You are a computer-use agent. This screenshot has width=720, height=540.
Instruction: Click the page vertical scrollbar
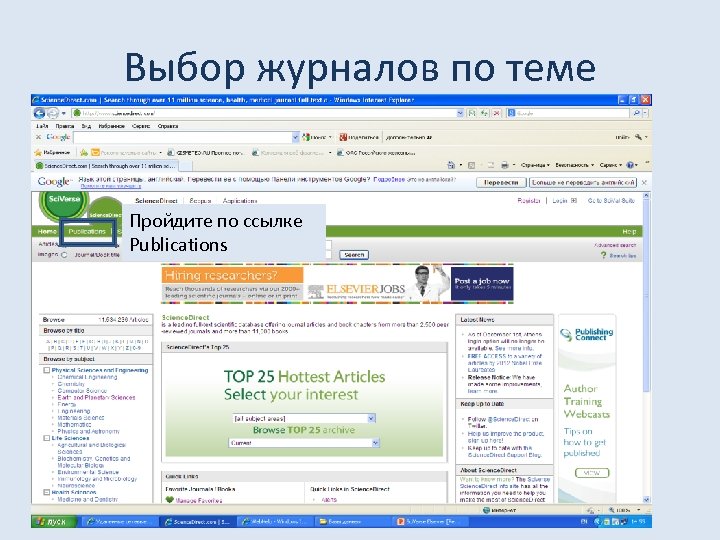pyautogui.click(x=646, y=348)
